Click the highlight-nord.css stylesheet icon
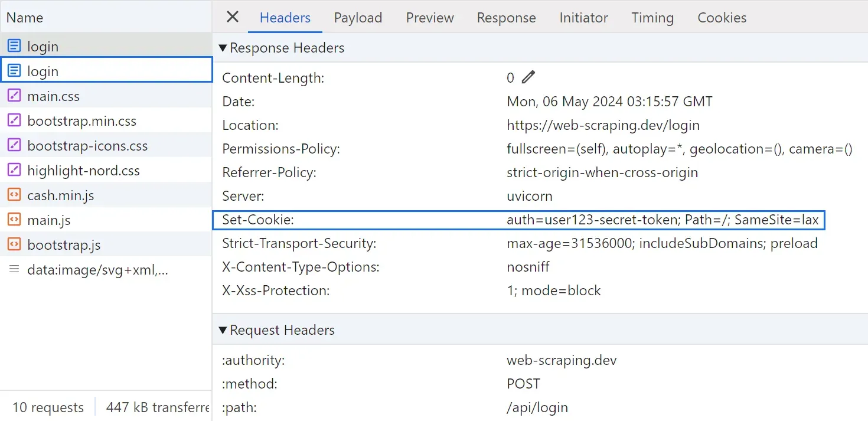Image resolution: width=868 pixels, height=421 pixels. click(14, 170)
